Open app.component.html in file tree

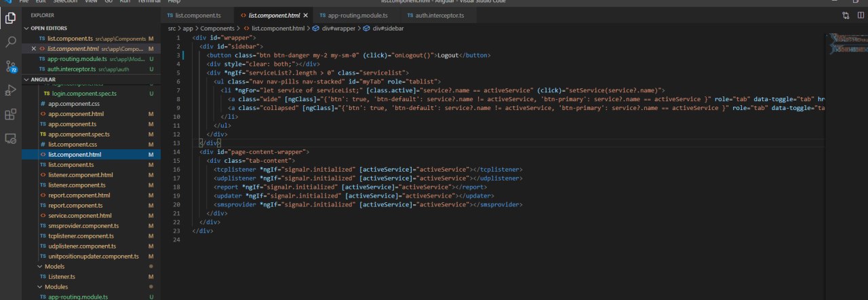point(92,114)
